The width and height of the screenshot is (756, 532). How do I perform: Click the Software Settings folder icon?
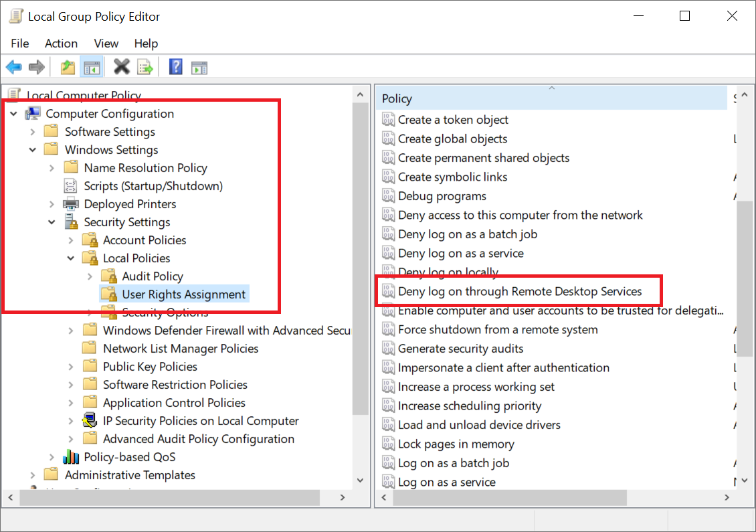click(51, 131)
